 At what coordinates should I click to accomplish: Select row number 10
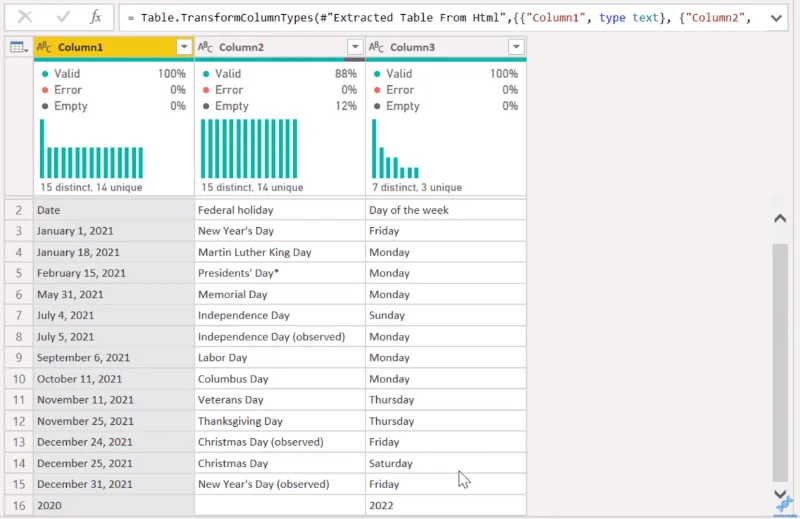coord(19,379)
